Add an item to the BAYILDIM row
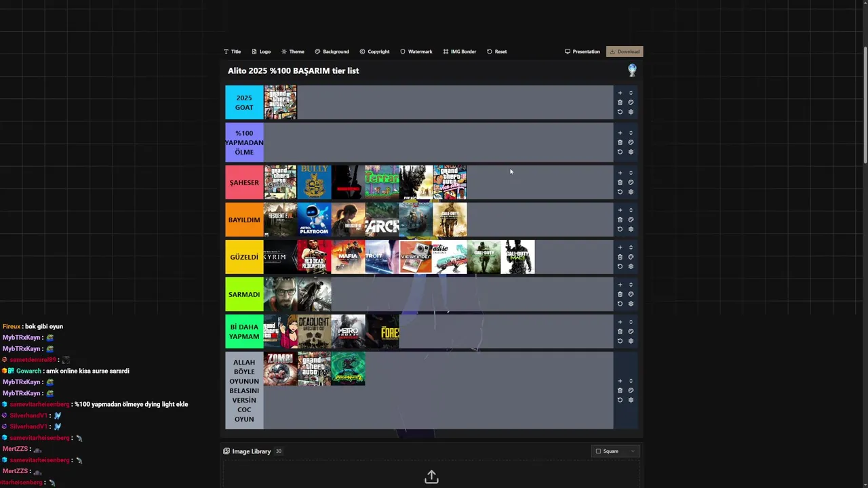The width and height of the screenshot is (868, 488). [x=620, y=210]
